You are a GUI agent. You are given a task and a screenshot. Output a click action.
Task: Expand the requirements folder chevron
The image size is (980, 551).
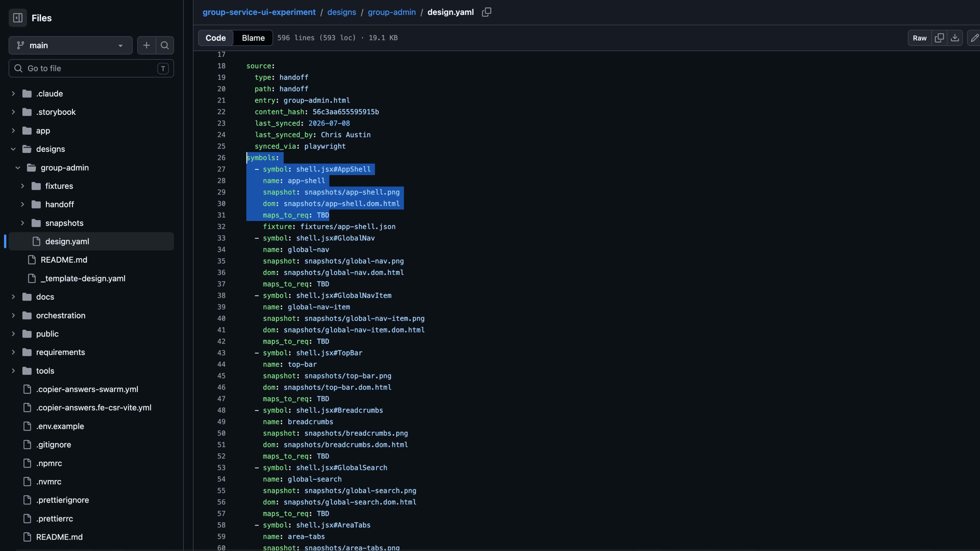(x=13, y=352)
